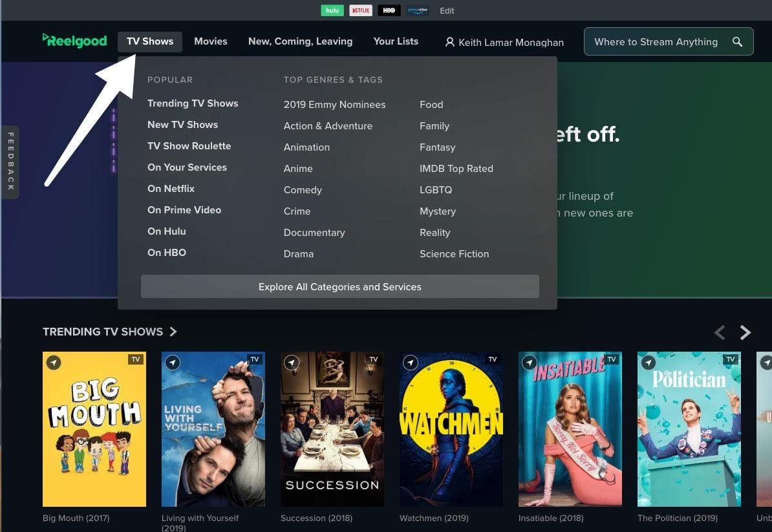Viewport: 772px width, 532px height.
Task: Select On HBO entry
Action: coord(166,253)
